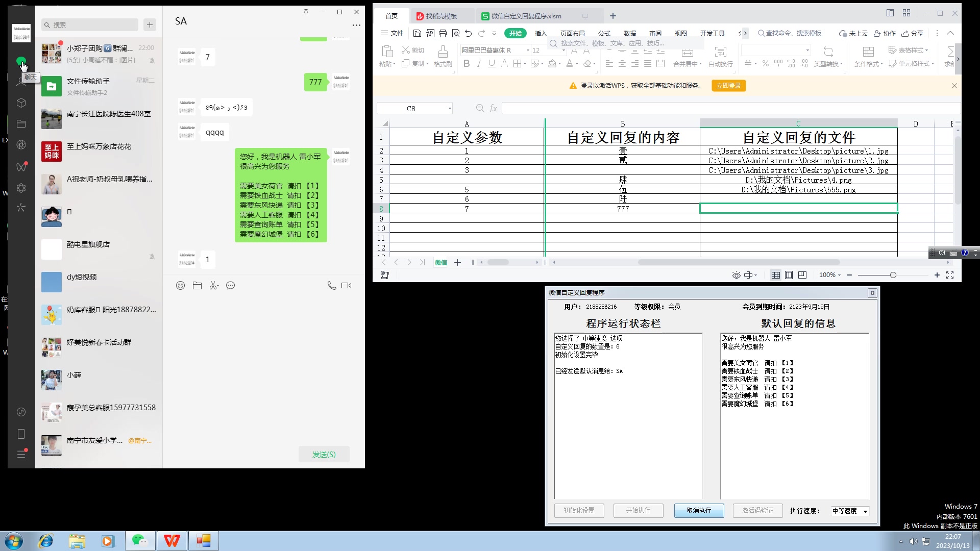
Task: Open chat history bubble icon
Action: (x=231, y=286)
